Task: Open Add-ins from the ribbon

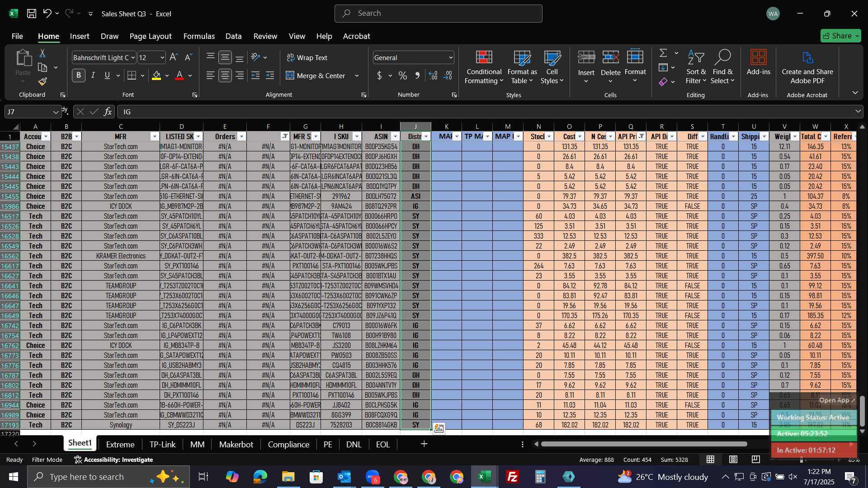Action: pyautogui.click(x=758, y=62)
